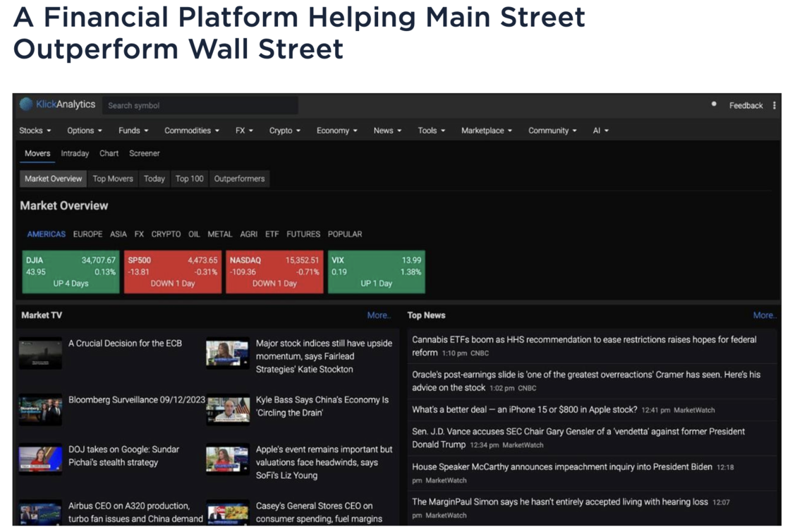Select the ASIA region filter
Screen dimensions: 790x532
pyautogui.click(x=119, y=234)
